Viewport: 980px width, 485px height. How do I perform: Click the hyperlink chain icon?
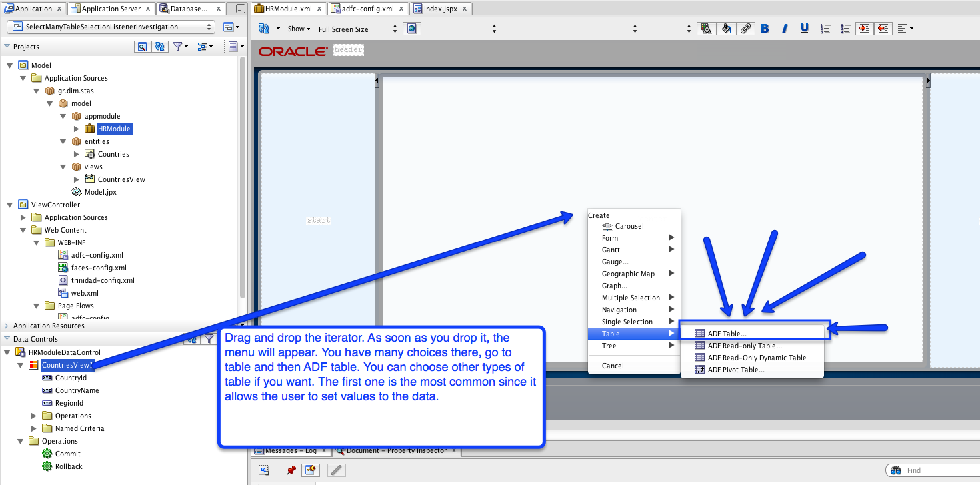tap(745, 29)
